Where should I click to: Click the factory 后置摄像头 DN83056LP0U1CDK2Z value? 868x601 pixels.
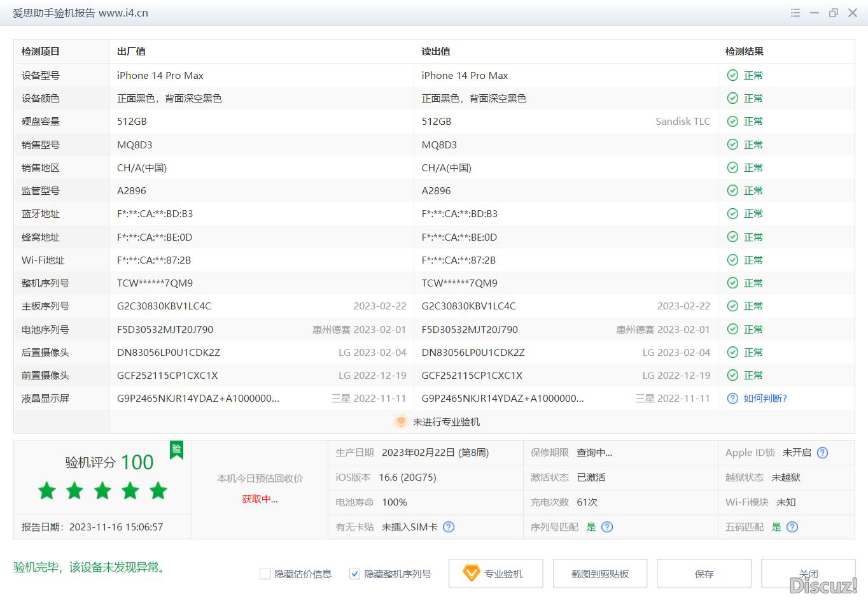tap(169, 352)
